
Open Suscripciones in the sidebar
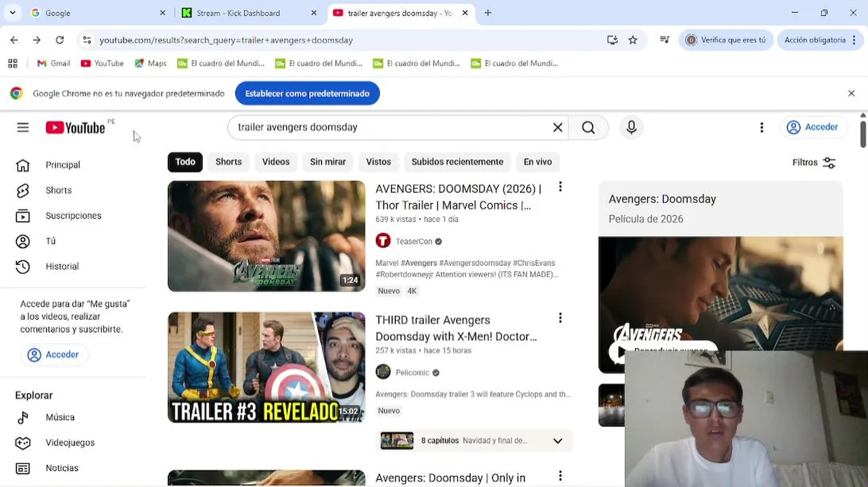[73, 216]
